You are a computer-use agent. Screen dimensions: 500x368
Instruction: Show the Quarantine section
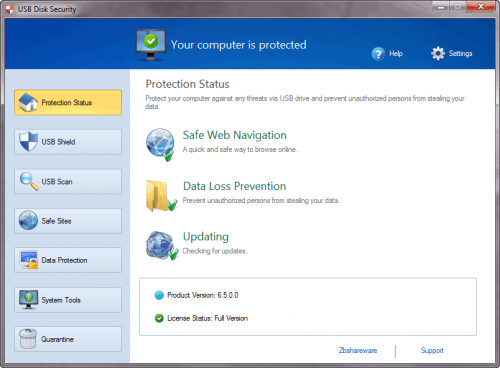tap(68, 339)
